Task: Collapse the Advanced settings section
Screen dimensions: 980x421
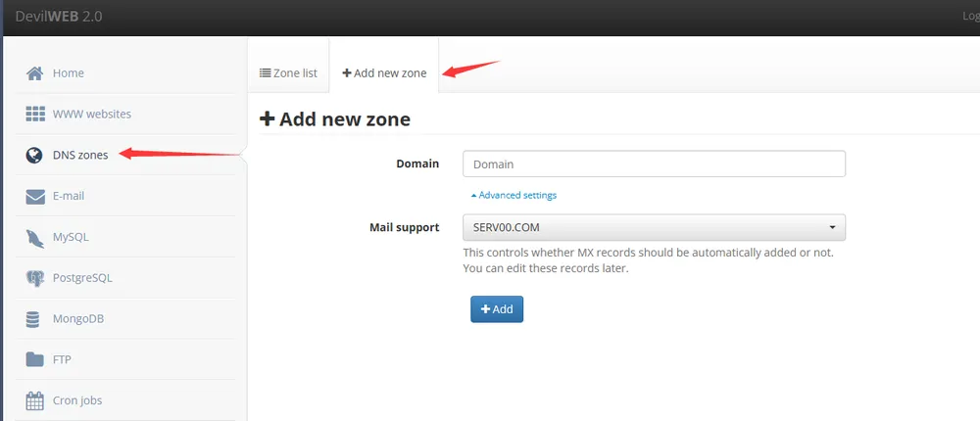Action: tap(514, 195)
